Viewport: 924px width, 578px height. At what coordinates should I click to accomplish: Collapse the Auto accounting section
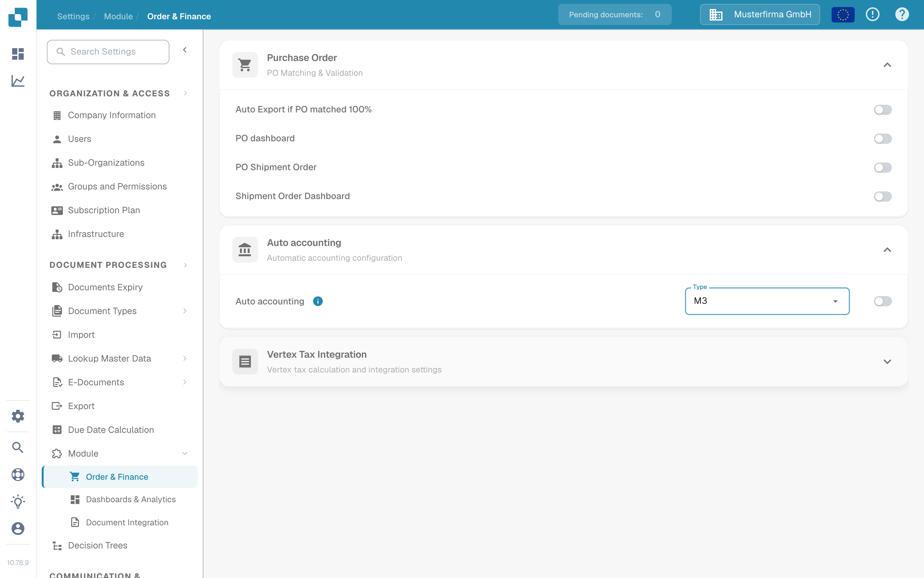887,250
